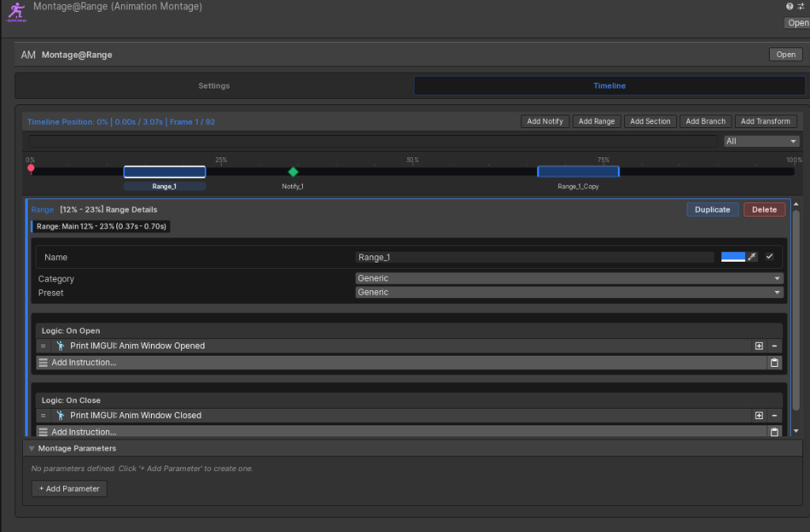The width and height of the screenshot is (810, 532).
Task: Click drag handle of Anim Window Opened instruction
Action: 44,345
